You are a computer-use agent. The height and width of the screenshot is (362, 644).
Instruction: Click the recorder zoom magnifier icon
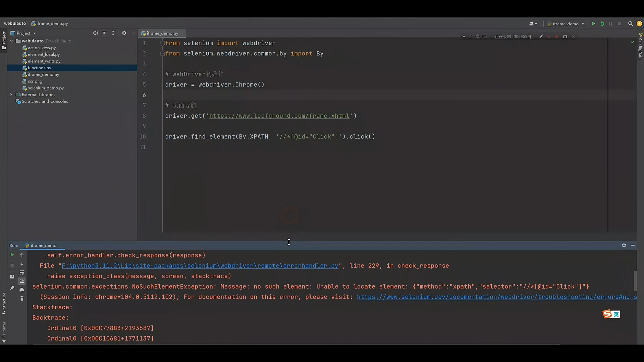[x=478, y=37]
